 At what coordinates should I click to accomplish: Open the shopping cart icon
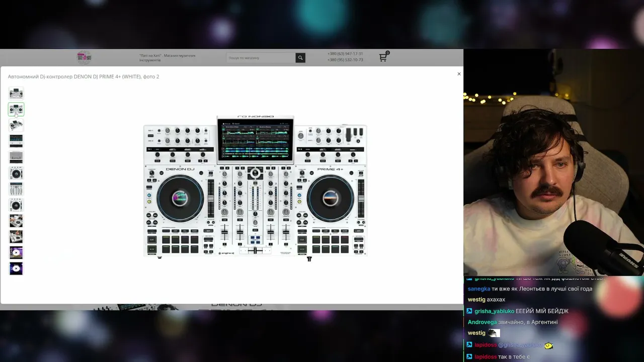383,57
